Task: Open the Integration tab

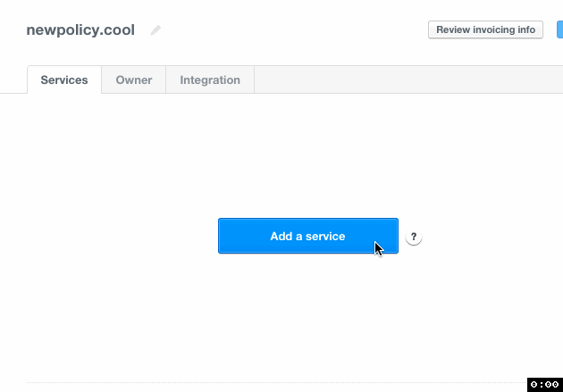Action: click(210, 80)
